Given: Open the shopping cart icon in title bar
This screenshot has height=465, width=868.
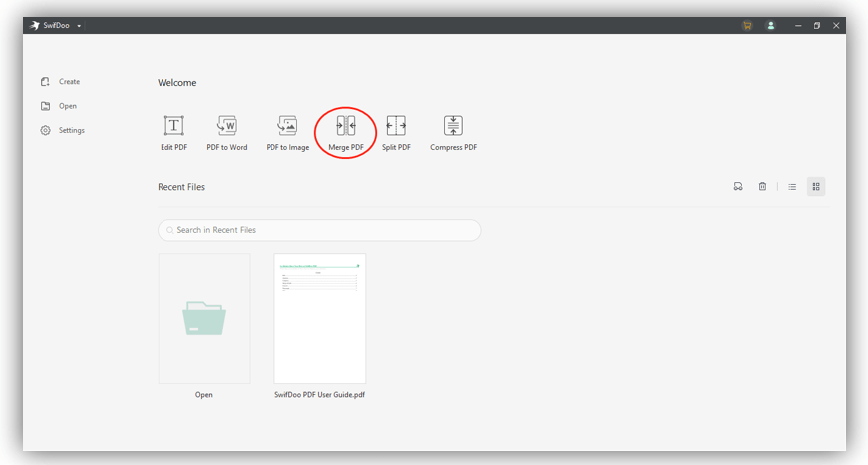Looking at the screenshot, I should pyautogui.click(x=747, y=26).
